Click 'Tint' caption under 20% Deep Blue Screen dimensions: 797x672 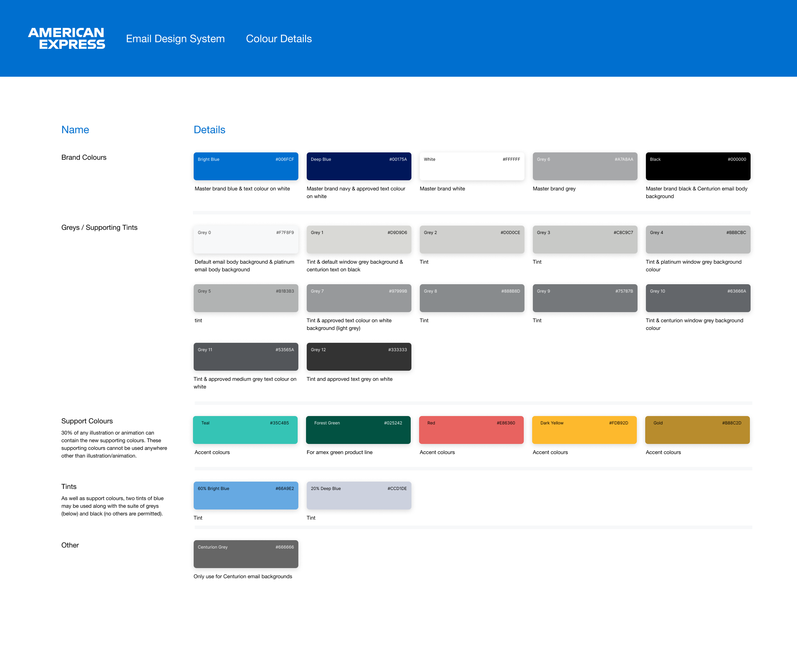point(311,518)
